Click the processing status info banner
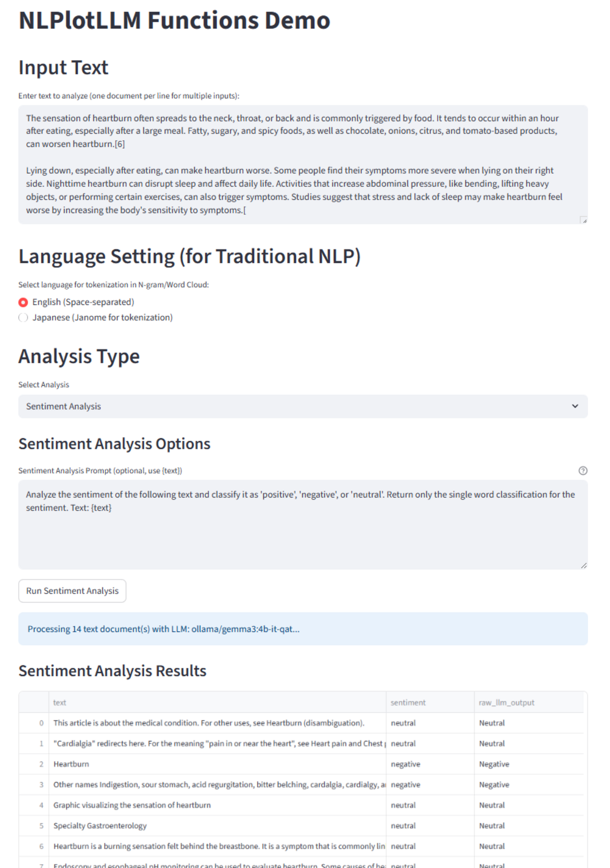The height and width of the screenshot is (868, 610). coord(303,629)
